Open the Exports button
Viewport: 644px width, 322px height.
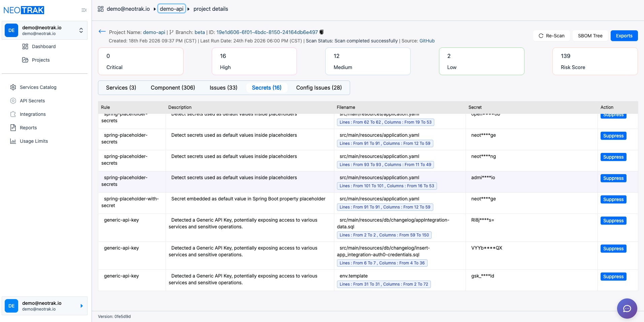624,36
